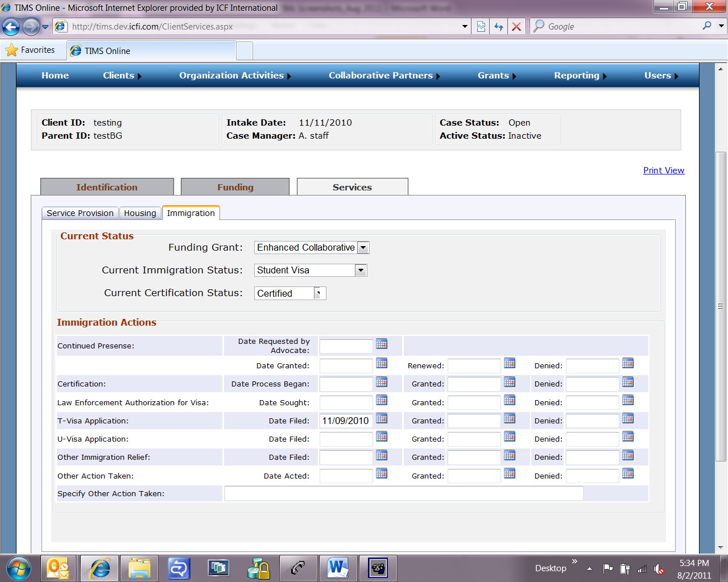Open calendar for Date Requested by Advocate
The image size is (728, 582).
pos(382,344)
